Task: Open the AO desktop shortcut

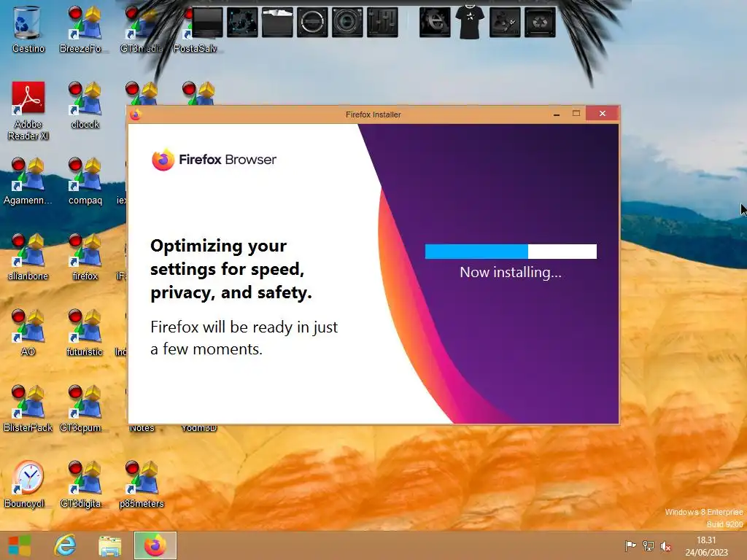Action: point(28,332)
